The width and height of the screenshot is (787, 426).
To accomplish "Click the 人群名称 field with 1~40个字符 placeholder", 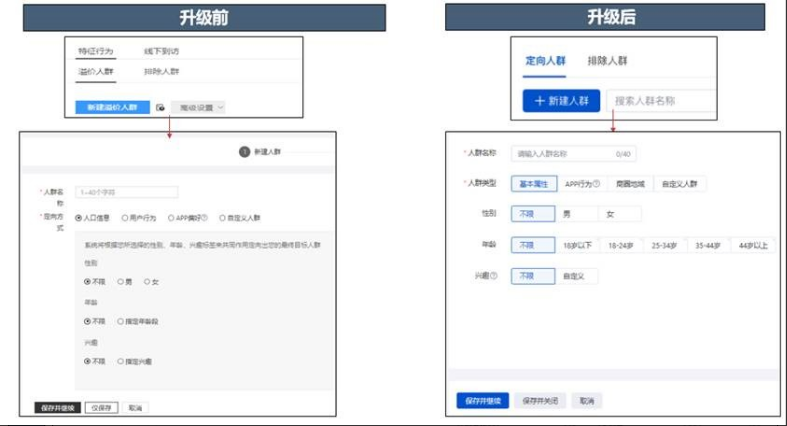I will pos(126,192).
